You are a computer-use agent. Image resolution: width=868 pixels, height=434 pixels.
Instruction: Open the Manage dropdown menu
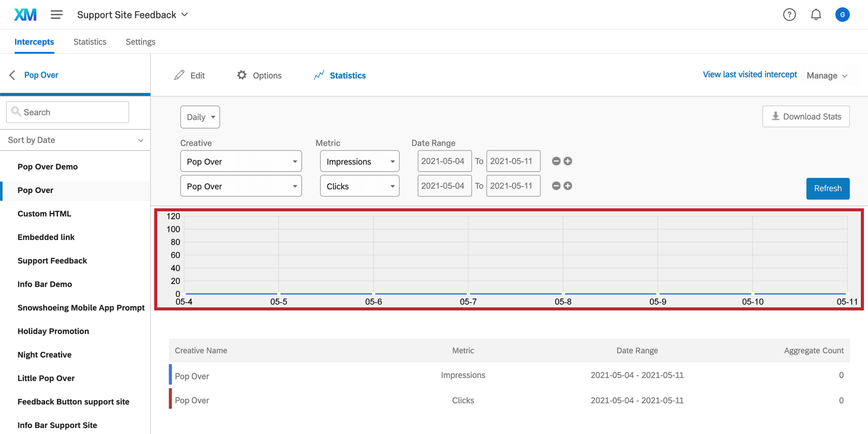click(x=827, y=76)
